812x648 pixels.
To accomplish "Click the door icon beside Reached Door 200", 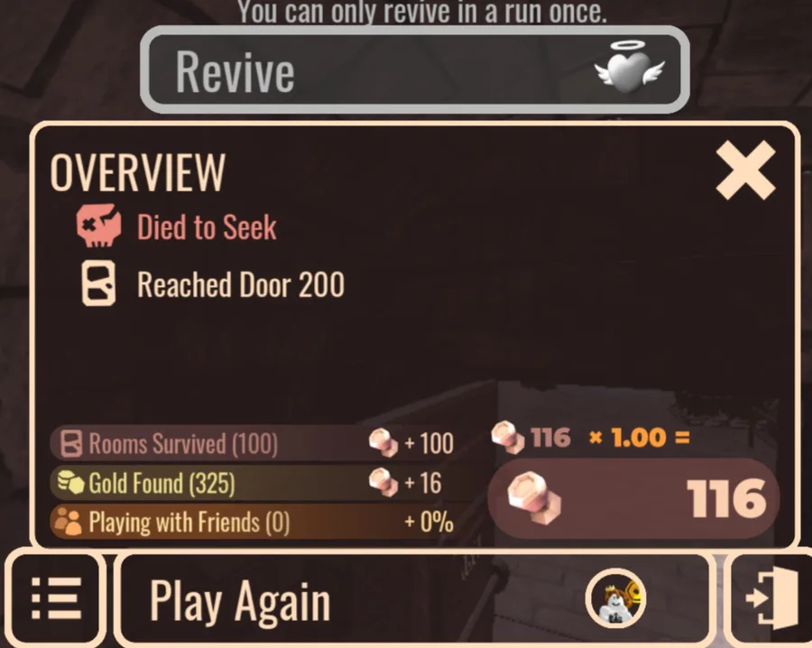I will (98, 283).
